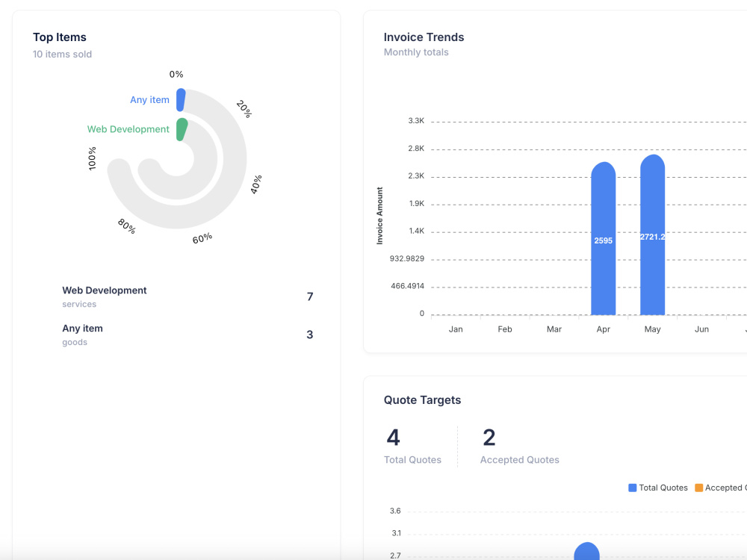The height and width of the screenshot is (560, 747).
Task: Click the 932.9829 y-axis value
Action: [407, 258]
